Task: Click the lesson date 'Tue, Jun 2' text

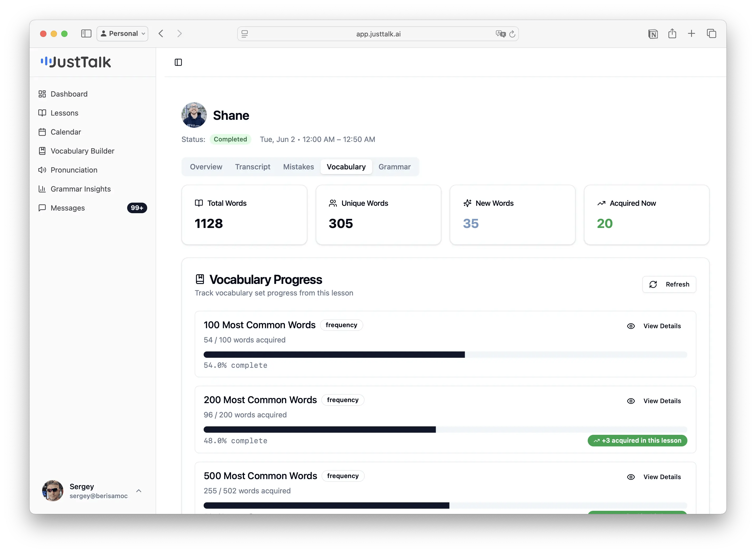Action: [x=277, y=139]
